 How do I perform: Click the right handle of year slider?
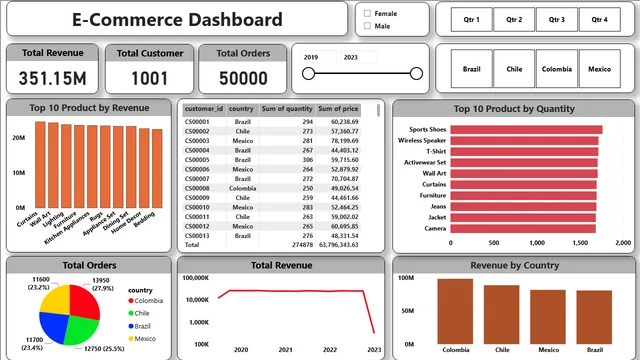coord(416,74)
